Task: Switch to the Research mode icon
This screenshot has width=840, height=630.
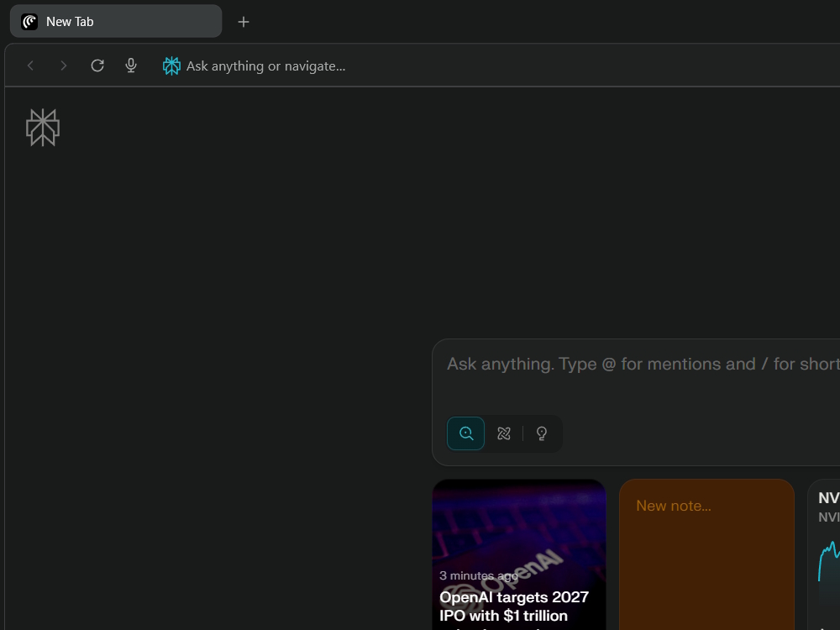Action: (x=503, y=433)
